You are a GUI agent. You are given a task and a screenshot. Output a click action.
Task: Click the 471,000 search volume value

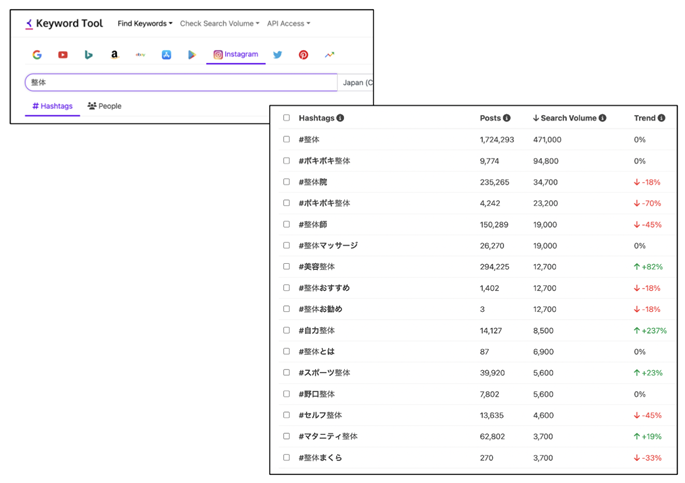(x=547, y=140)
